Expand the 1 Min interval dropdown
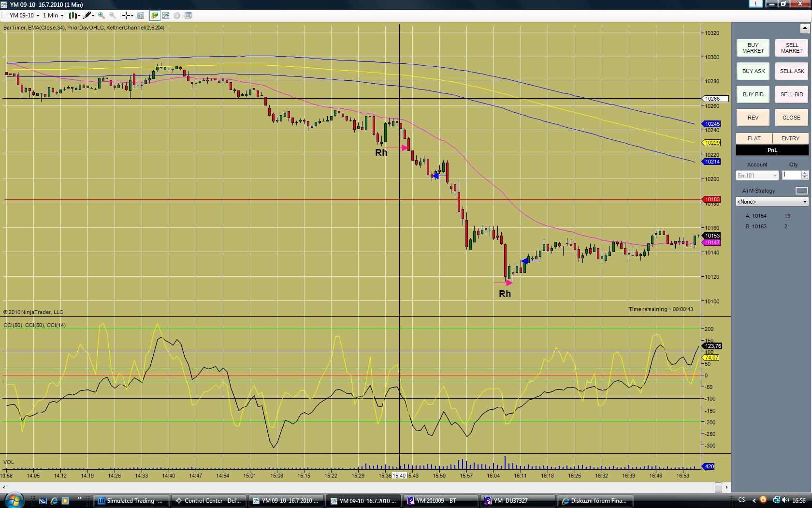812x508 pixels. (53, 15)
